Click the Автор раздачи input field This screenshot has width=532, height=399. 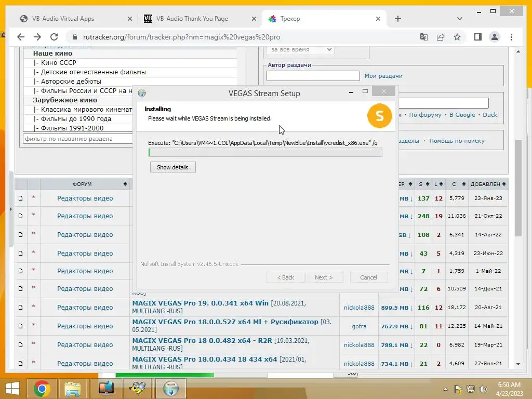[313, 76]
